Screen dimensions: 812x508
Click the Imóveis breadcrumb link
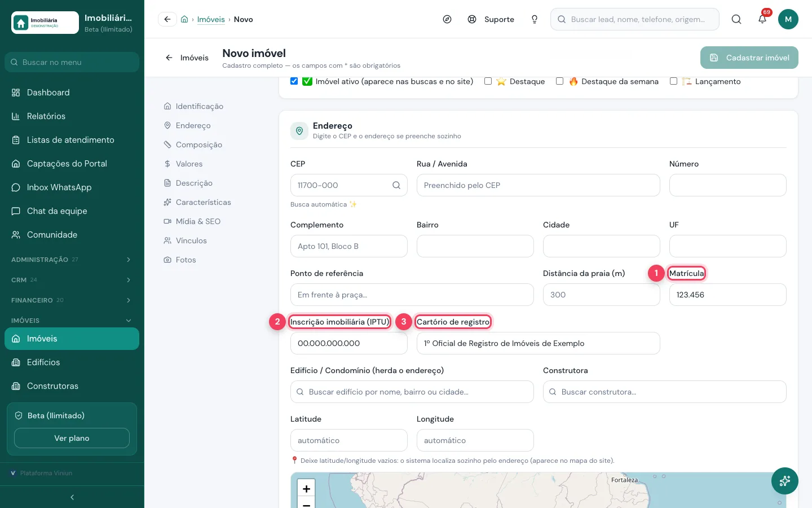click(211, 19)
